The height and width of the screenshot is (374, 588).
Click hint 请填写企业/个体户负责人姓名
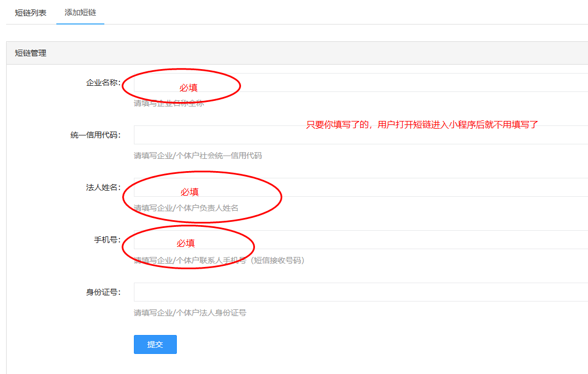pos(186,208)
